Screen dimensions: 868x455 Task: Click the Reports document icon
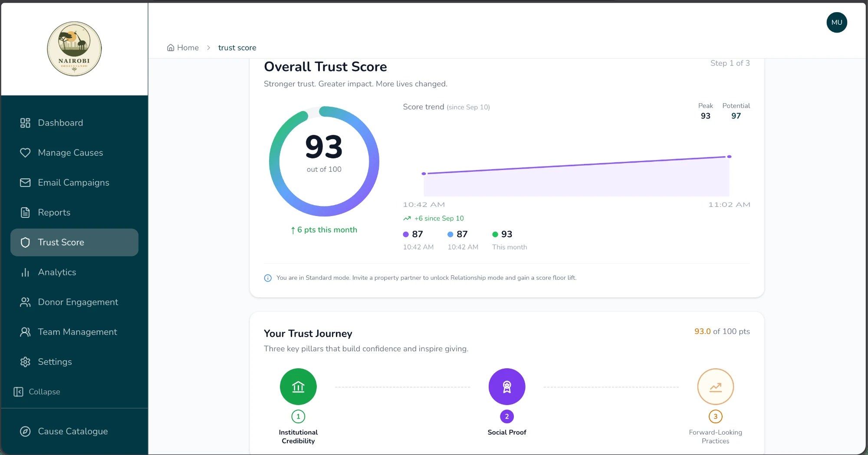25,213
